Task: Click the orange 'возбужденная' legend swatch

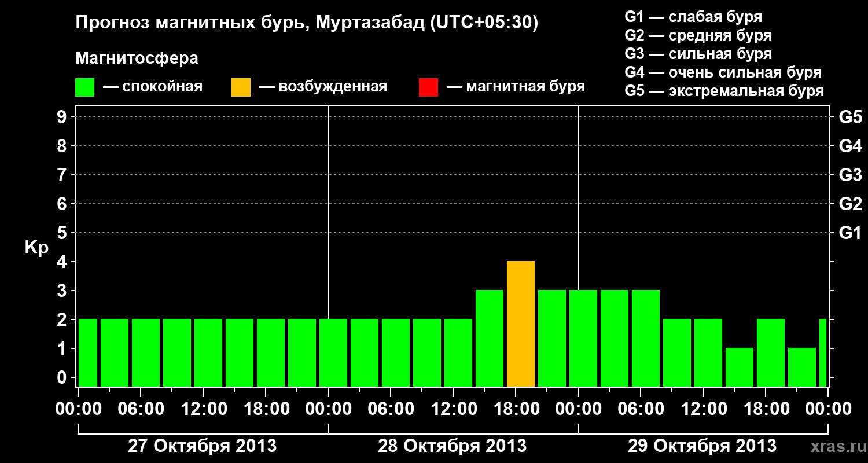Action: click(x=241, y=87)
